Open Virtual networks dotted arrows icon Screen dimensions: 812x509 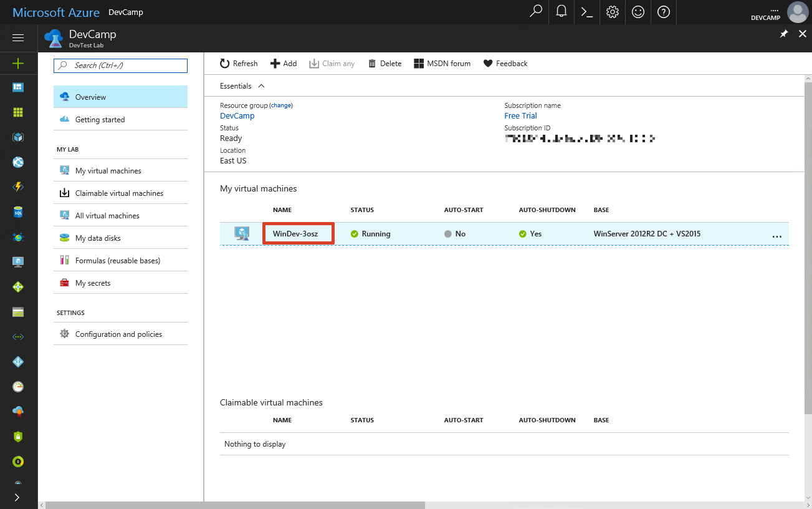pos(18,337)
